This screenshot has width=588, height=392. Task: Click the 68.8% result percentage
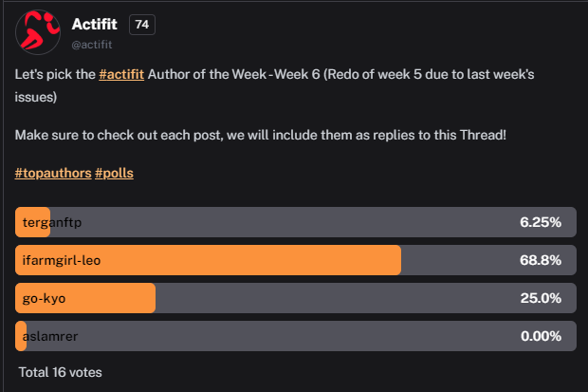pyautogui.click(x=541, y=260)
